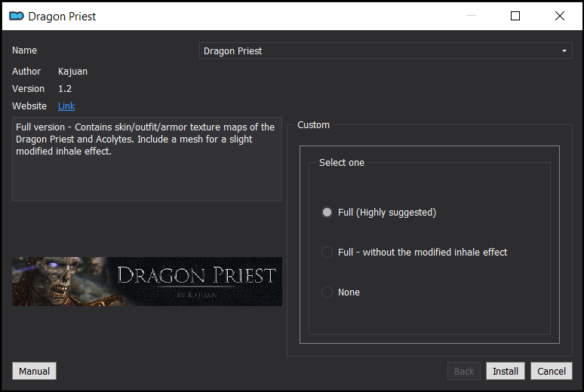The height and width of the screenshot is (392, 584).
Task: Minimize the Dragon Priest window
Action: point(472,16)
